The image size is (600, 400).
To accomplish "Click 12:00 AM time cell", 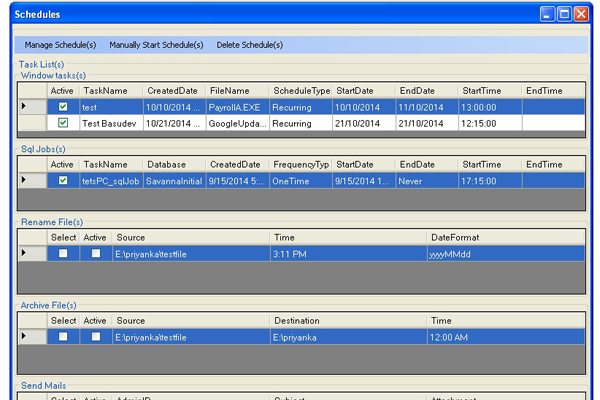I will tap(506, 337).
